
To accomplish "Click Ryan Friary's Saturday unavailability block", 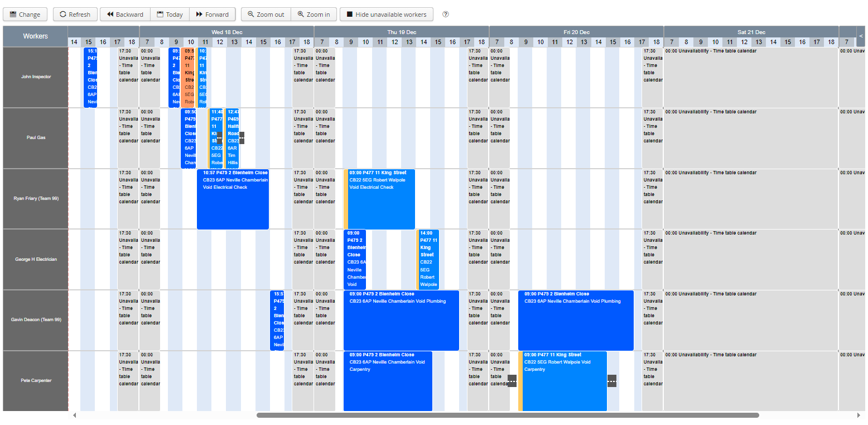I will pyautogui.click(x=751, y=199).
